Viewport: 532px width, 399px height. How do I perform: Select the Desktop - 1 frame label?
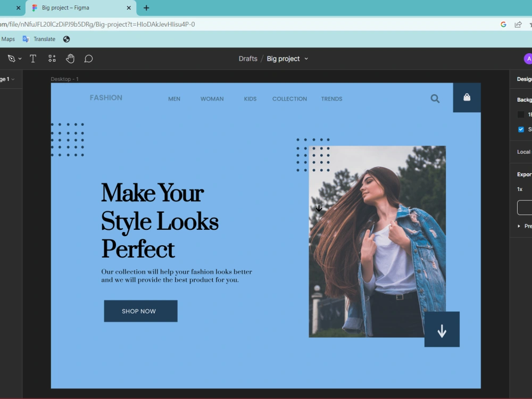pyautogui.click(x=64, y=79)
